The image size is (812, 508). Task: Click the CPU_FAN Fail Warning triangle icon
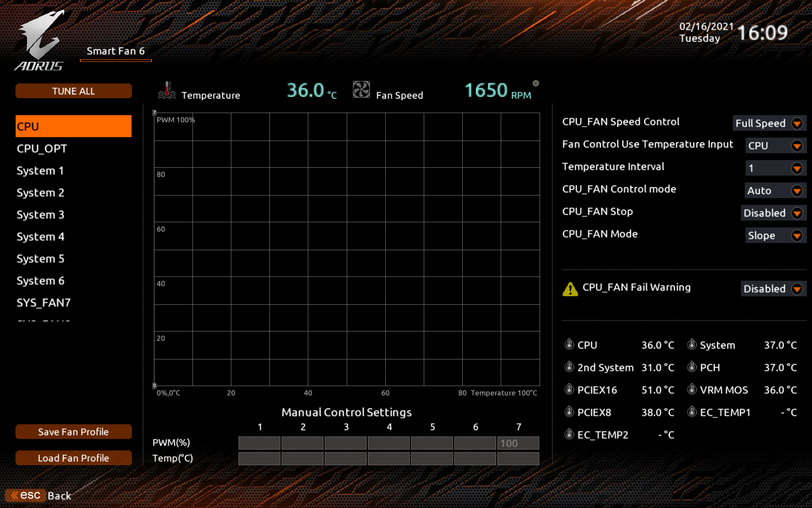[x=570, y=289]
